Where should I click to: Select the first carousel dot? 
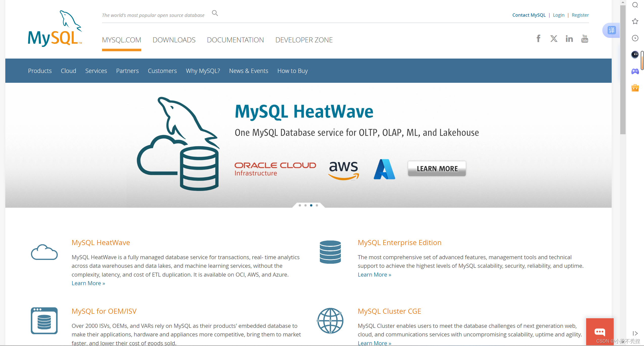point(300,205)
